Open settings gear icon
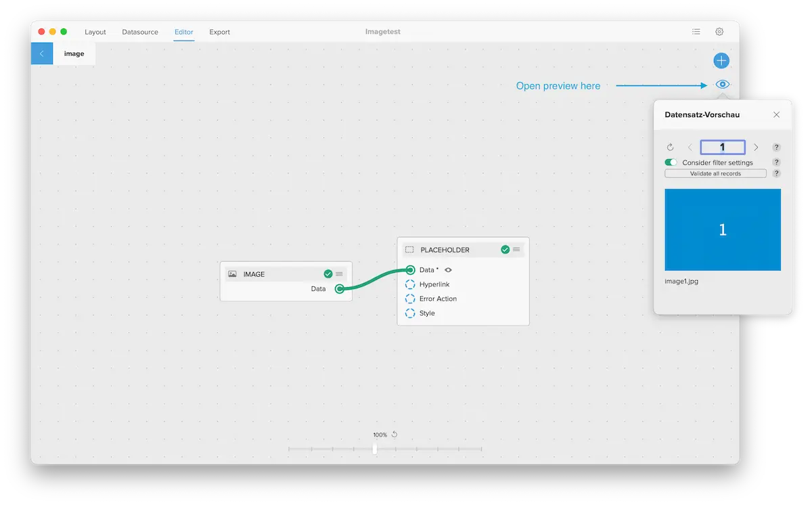 pos(719,32)
